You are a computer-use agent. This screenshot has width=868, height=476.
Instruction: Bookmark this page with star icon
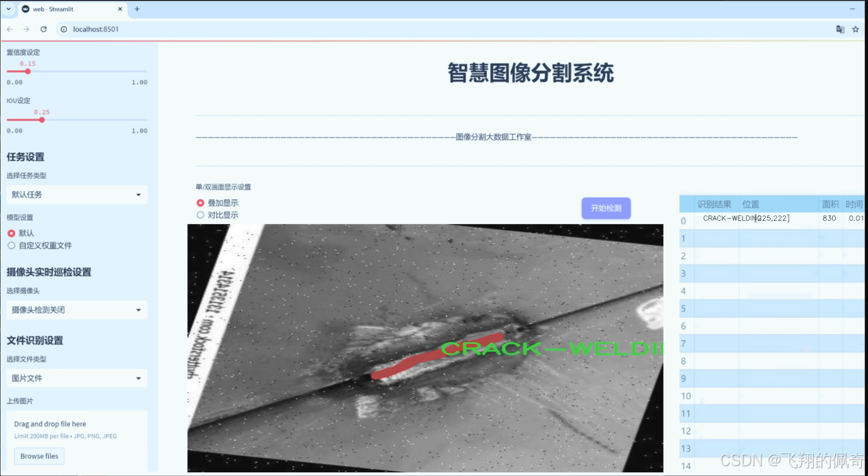(855, 29)
